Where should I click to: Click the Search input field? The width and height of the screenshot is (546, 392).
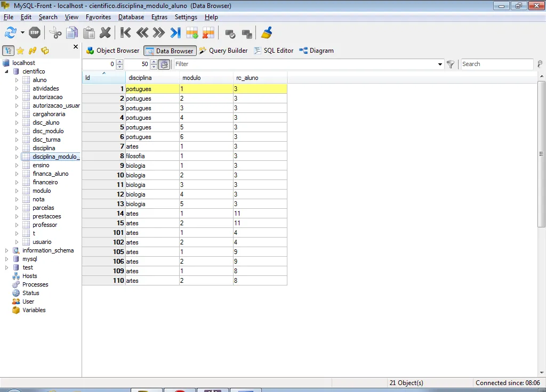click(496, 64)
